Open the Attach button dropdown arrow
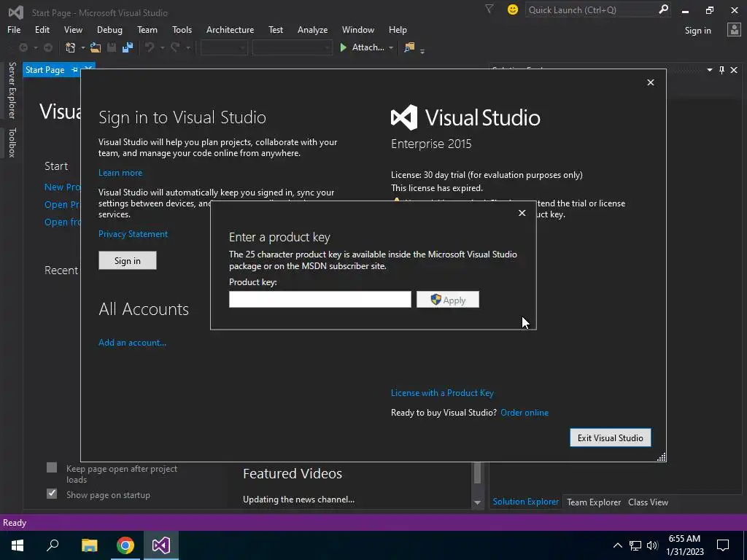This screenshot has width=747, height=560. (391, 47)
